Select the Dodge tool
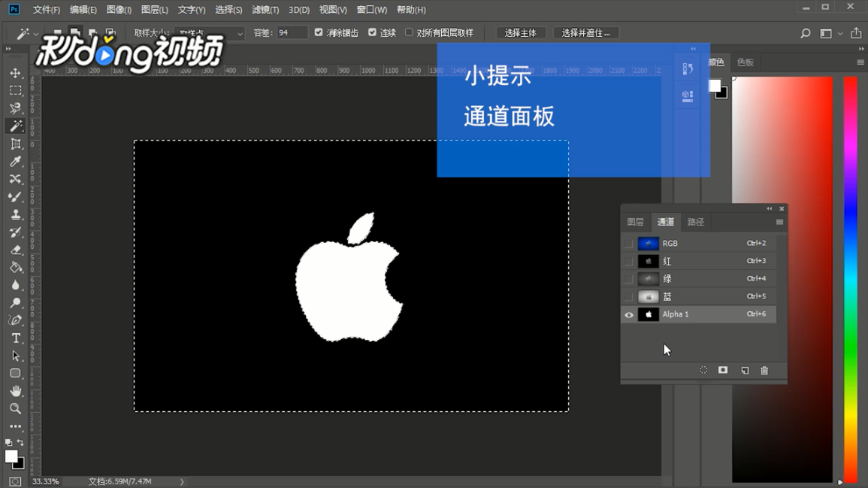The image size is (868, 488). click(x=16, y=303)
